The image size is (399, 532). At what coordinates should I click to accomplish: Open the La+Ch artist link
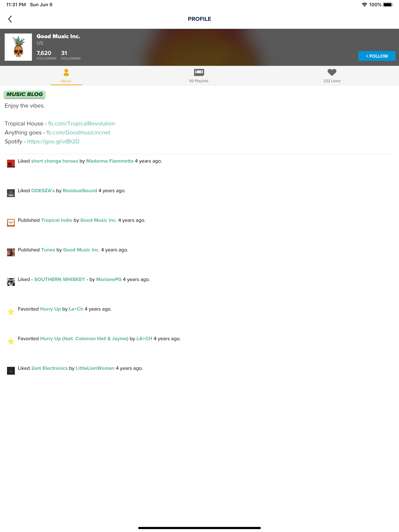point(76,309)
